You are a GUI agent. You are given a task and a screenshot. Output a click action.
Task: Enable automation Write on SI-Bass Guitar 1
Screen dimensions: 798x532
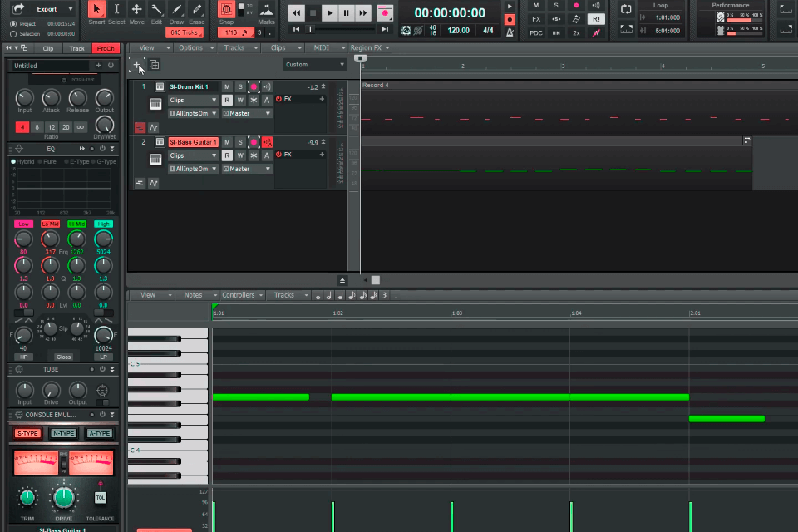[x=240, y=155]
